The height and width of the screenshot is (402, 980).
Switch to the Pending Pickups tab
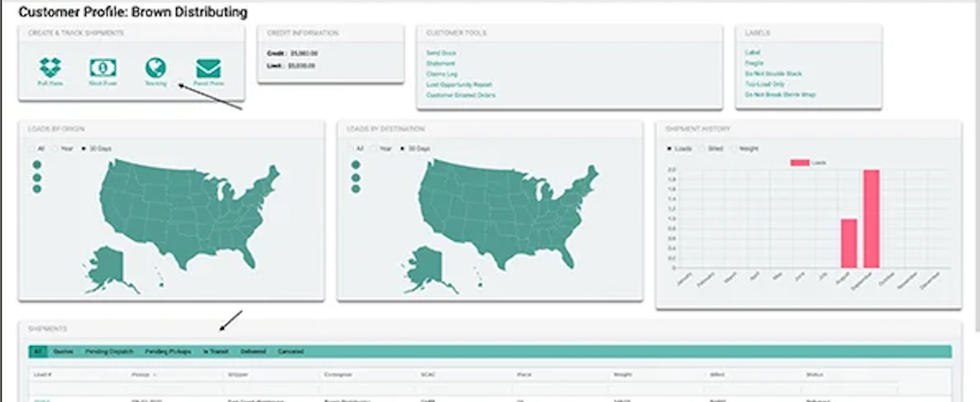click(168, 351)
